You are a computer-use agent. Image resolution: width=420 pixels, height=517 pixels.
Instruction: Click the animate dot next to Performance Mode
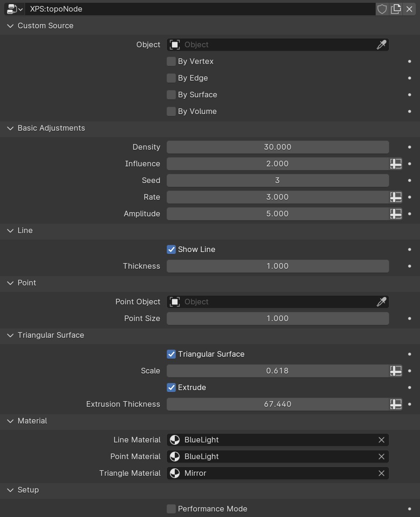click(409, 509)
